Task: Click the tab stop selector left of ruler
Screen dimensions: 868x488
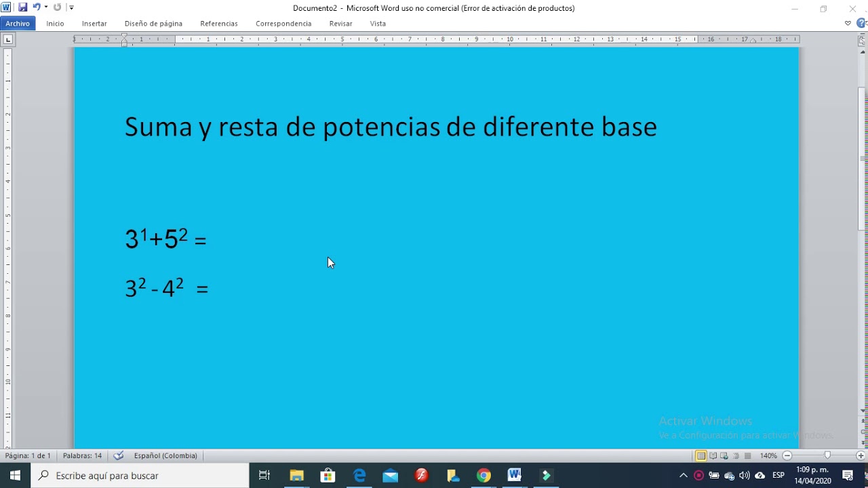Action: [8, 39]
